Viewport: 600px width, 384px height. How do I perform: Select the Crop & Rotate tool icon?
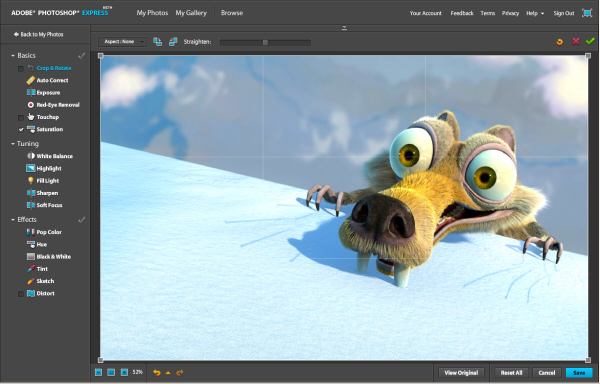[x=31, y=68]
